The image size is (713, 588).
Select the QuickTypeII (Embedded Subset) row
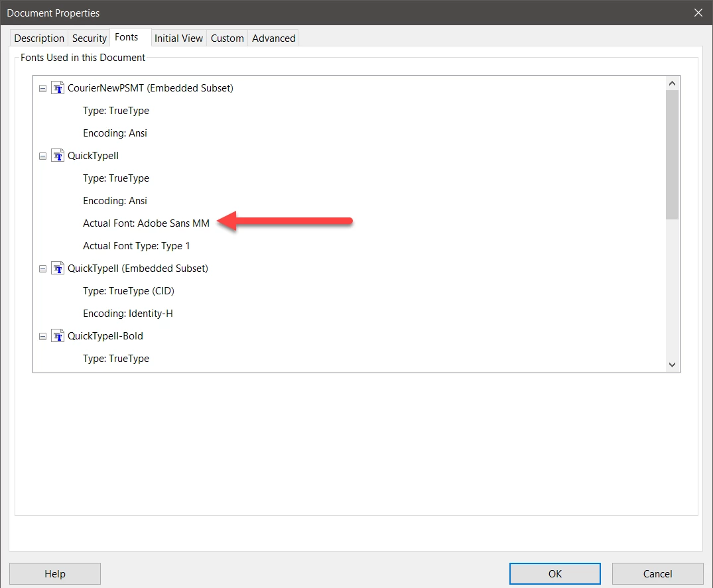point(138,268)
